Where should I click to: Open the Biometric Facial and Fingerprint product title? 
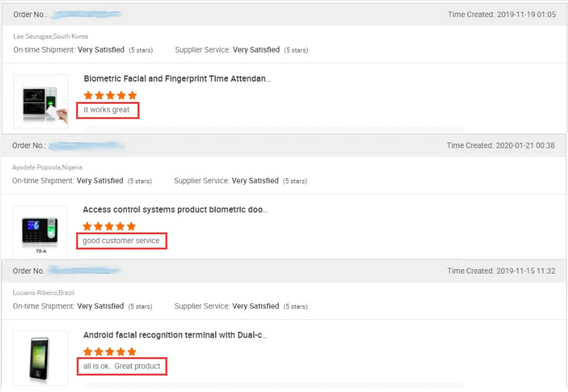point(177,79)
